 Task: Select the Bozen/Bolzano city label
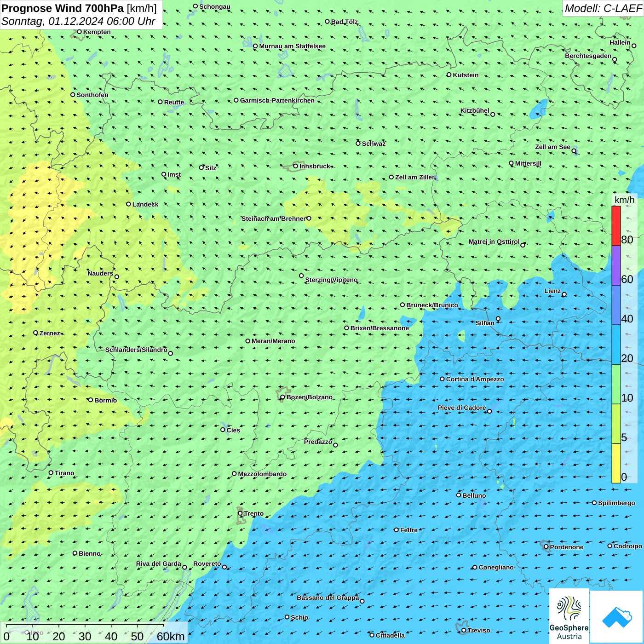[309, 397]
